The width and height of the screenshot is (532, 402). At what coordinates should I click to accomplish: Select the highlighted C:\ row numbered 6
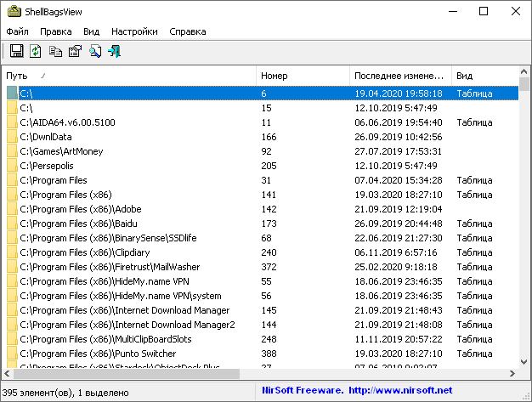pyautogui.click(x=263, y=93)
